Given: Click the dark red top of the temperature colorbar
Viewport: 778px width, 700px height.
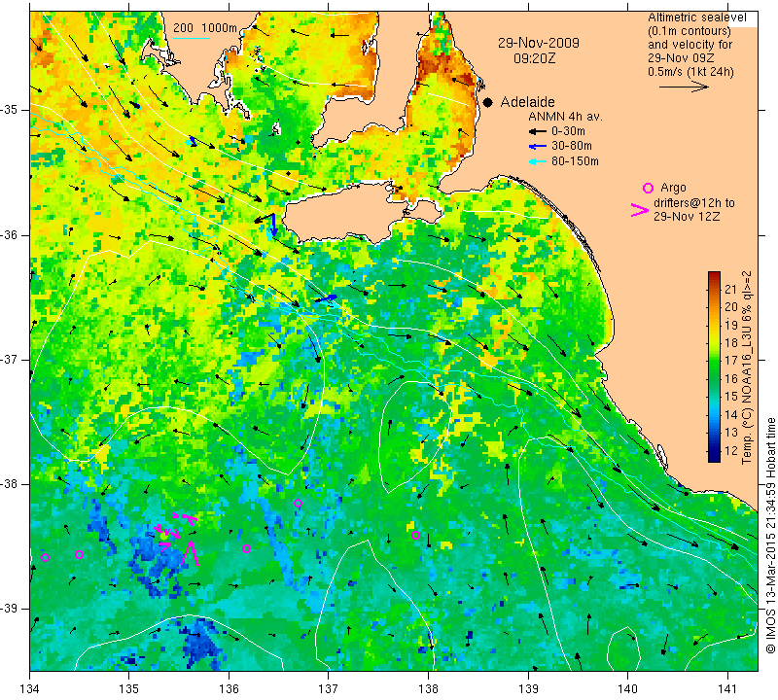Looking at the screenshot, I should [x=714, y=275].
